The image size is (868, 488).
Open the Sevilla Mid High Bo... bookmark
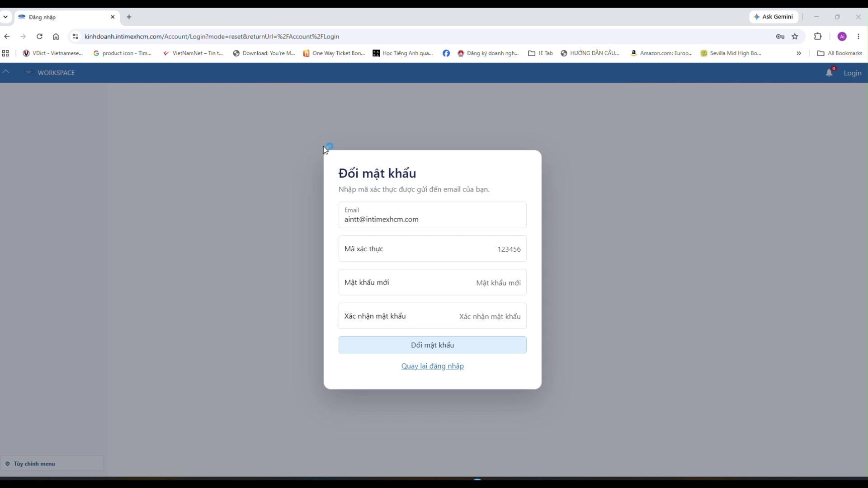pos(731,53)
